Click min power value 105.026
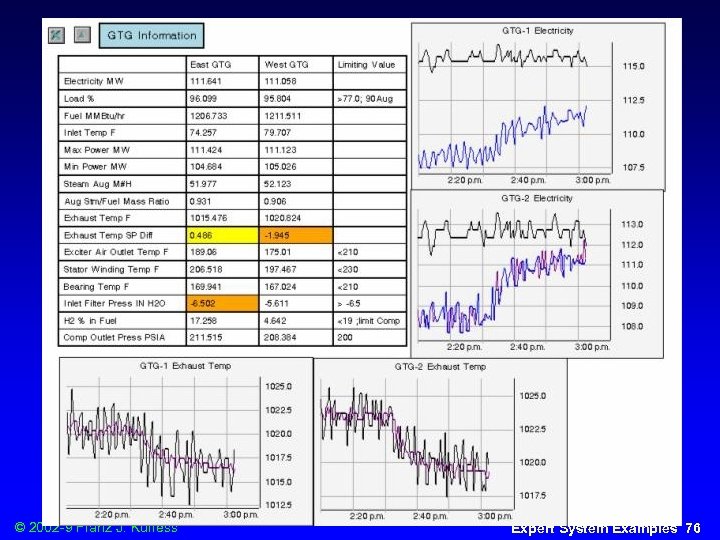 click(280, 167)
